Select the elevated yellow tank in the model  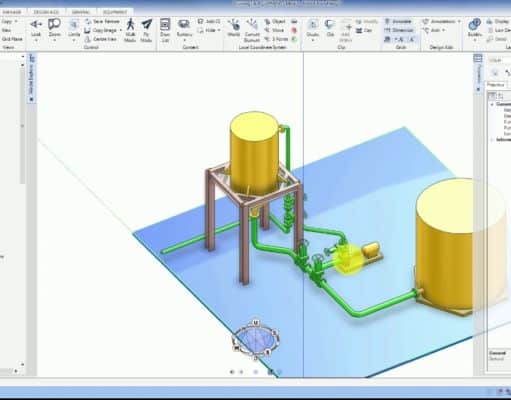pos(254,152)
